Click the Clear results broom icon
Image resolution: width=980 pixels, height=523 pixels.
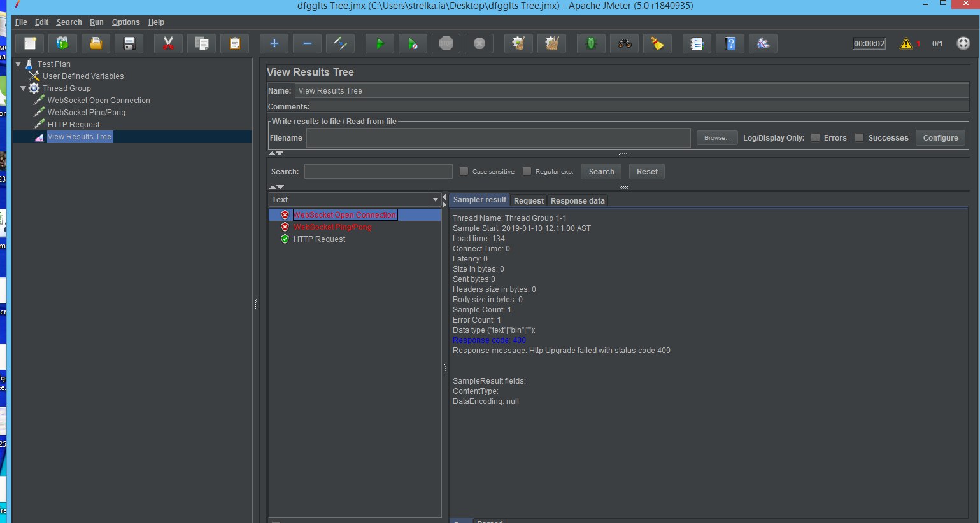pos(518,43)
